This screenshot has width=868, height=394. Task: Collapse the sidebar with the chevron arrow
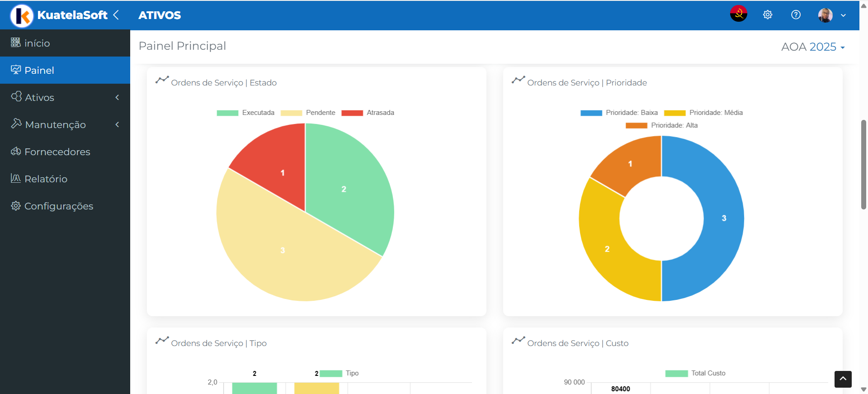116,15
